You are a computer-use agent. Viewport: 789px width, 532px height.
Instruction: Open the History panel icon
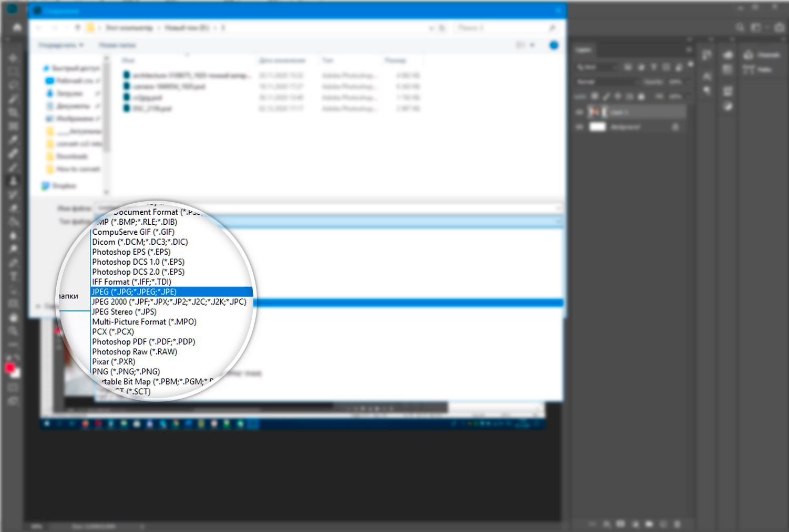pos(708,76)
